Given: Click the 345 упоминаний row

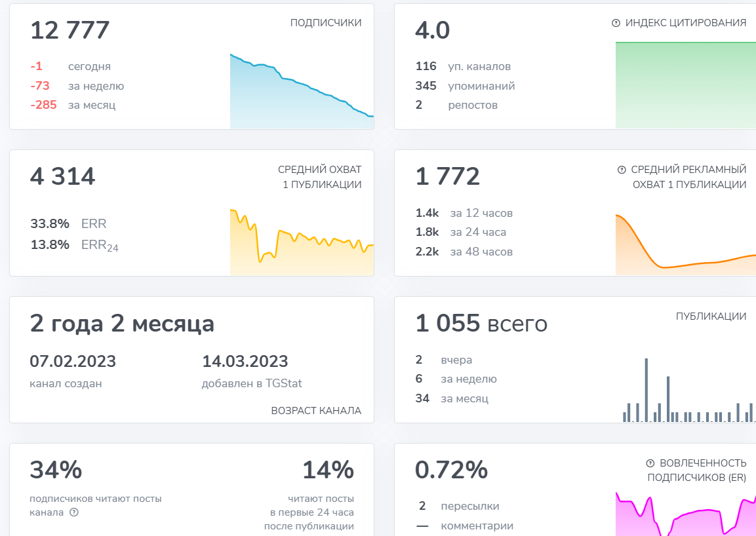Looking at the screenshot, I should (x=466, y=86).
